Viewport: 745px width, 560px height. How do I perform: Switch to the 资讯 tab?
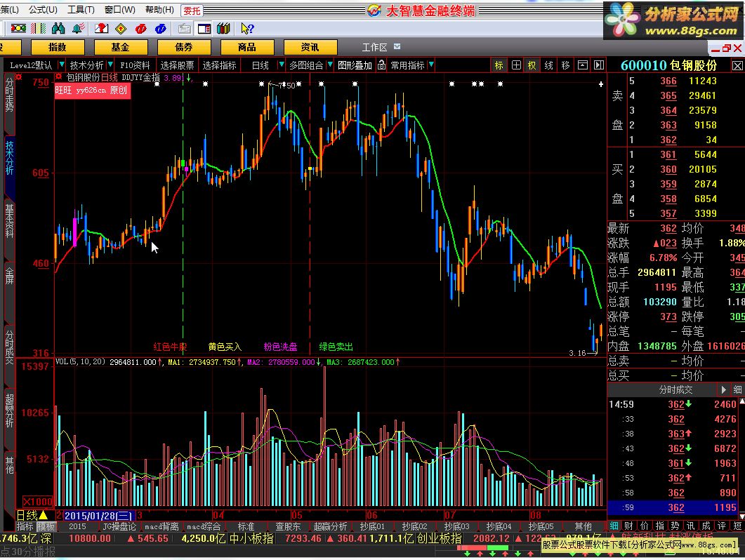[x=310, y=47]
